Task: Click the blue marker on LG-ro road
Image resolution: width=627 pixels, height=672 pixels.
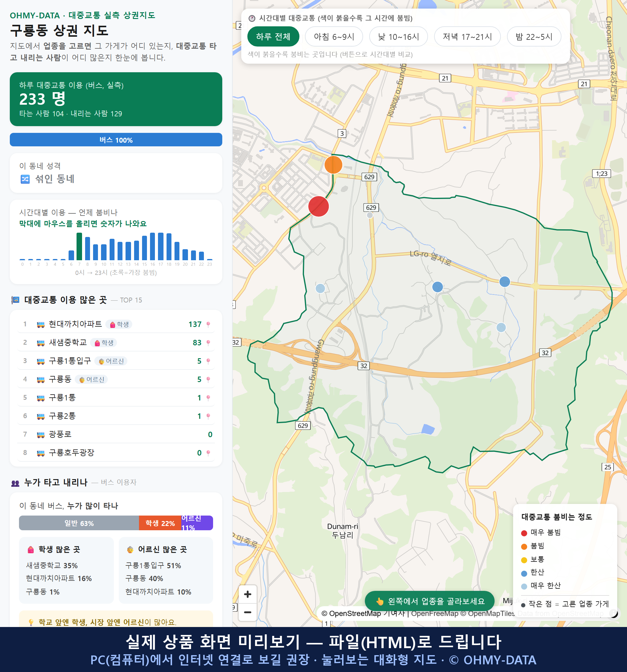Action: click(504, 282)
